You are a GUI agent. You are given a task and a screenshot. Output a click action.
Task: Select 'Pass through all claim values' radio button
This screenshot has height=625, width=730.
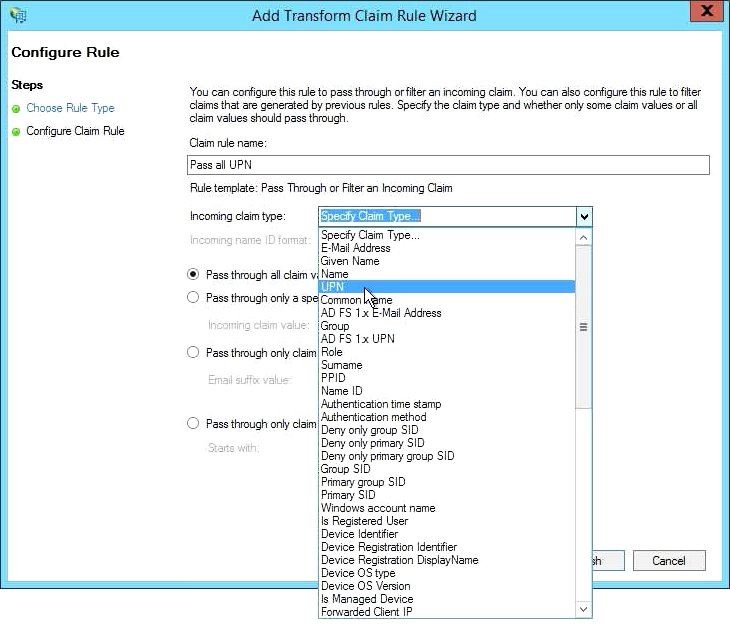click(194, 274)
